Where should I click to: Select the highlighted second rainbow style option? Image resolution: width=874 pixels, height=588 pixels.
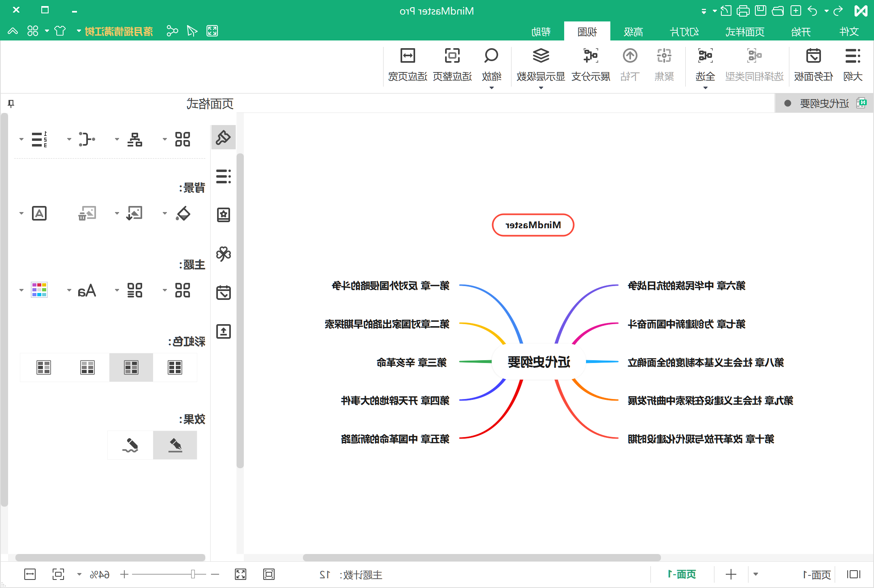131,367
